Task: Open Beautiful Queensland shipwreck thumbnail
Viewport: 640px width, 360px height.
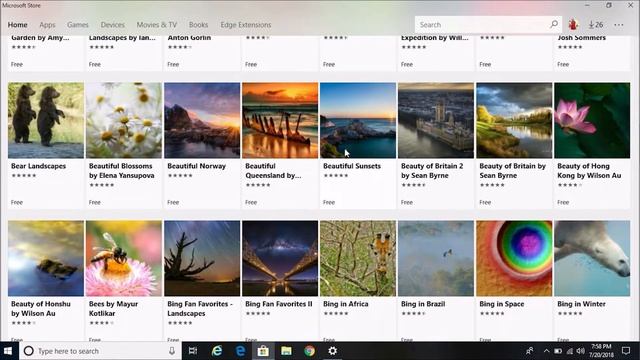Action: coord(280,120)
